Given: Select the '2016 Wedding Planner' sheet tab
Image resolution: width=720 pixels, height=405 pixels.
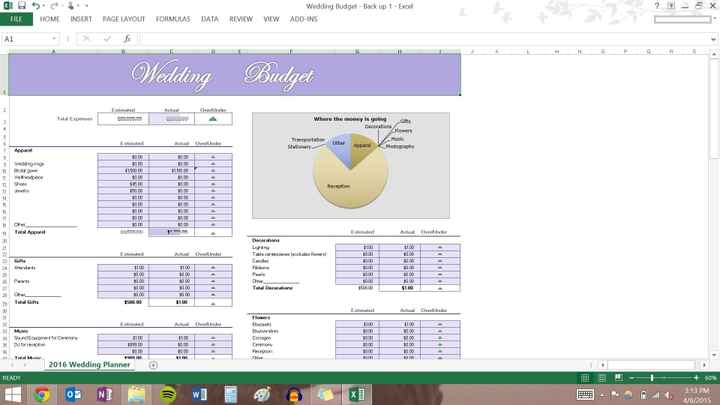Looking at the screenshot, I should coord(90,365).
